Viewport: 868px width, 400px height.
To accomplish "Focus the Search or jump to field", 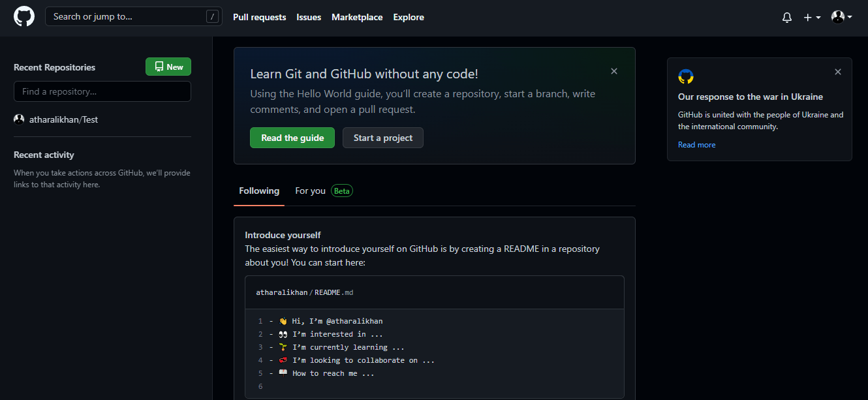I will coord(133,17).
